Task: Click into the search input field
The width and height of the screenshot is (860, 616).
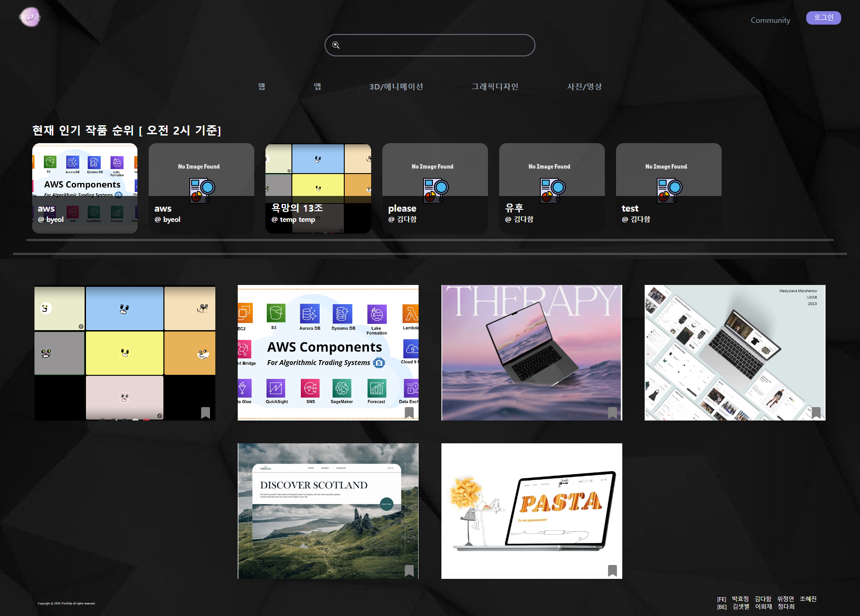Action: 434,45
